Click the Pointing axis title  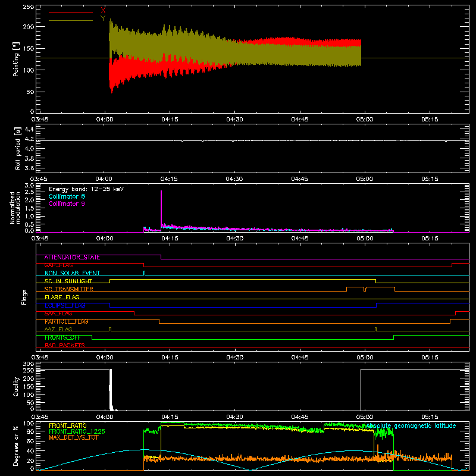click(16, 59)
